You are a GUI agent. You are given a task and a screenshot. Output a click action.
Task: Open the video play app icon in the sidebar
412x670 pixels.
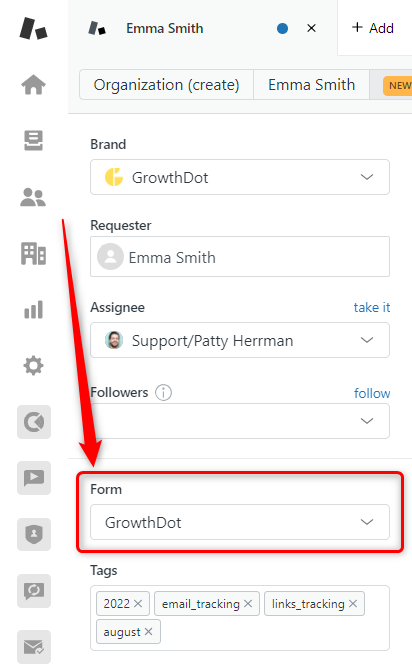34,478
